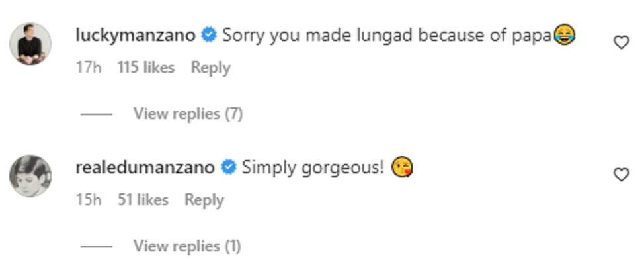Click realedumanzano's verified badge
The image size is (644, 270).
point(228,168)
